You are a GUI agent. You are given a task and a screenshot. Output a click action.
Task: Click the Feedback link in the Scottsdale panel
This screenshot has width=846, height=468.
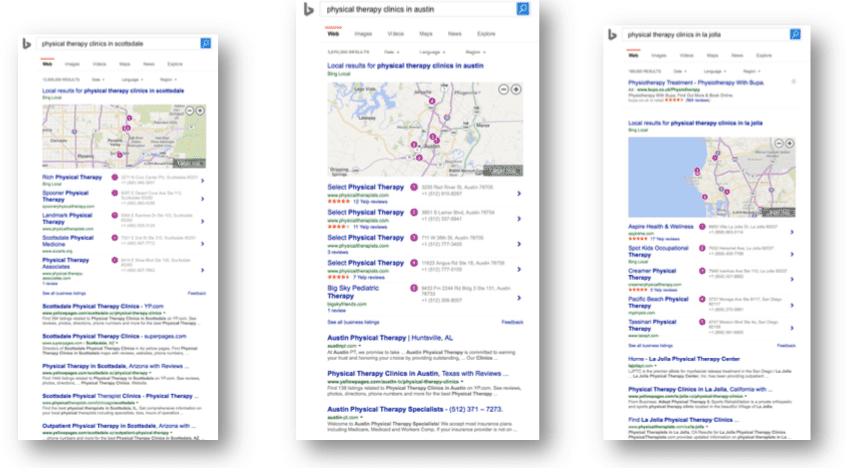pos(197,294)
